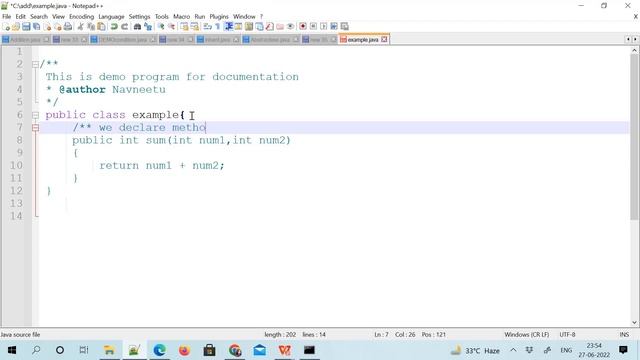This screenshot has height=360, width=640.
Task: Collapse the comment fold on line 2
Action: (36, 64)
